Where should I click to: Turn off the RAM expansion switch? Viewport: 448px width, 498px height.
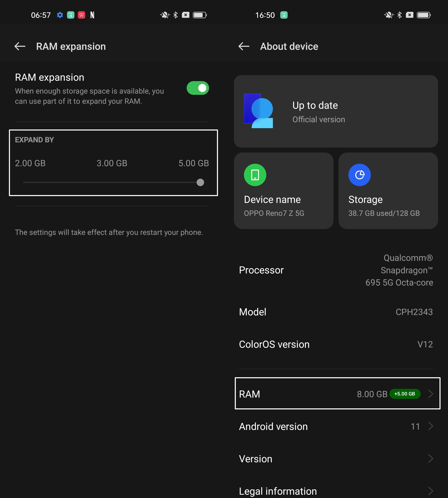point(198,88)
